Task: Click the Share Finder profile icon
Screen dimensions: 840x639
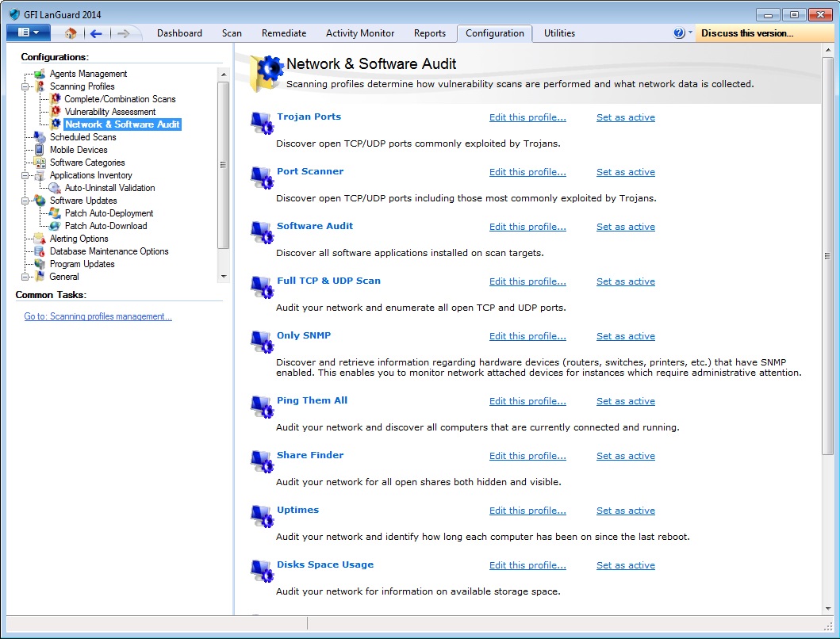Action: pyautogui.click(x=263, y=462)
